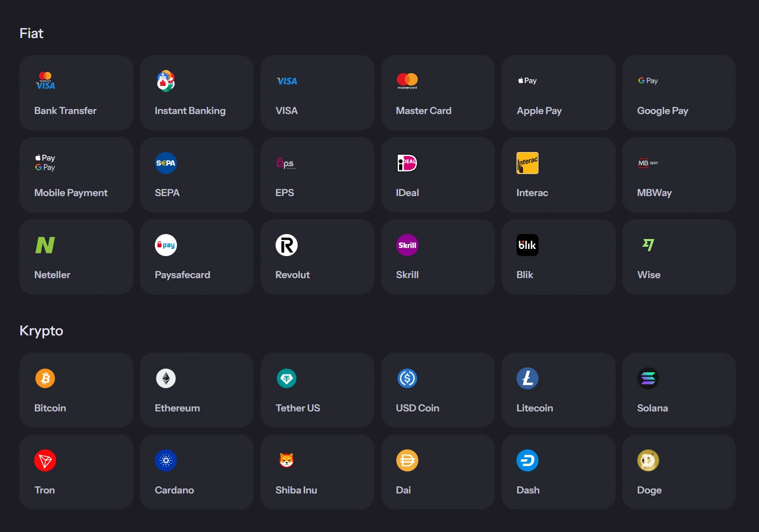Click the SEPA round blue icon
This screenshot has height=532, width=759.
166,163
